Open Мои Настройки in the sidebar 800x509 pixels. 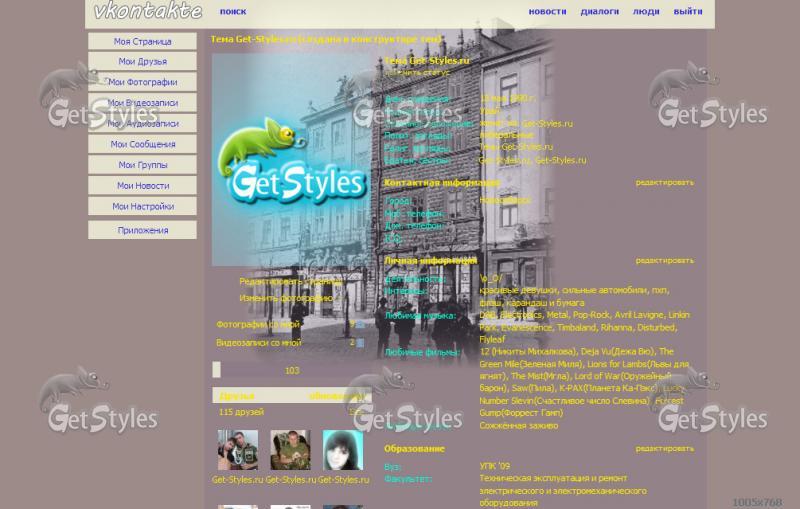[x=142, y=207]
